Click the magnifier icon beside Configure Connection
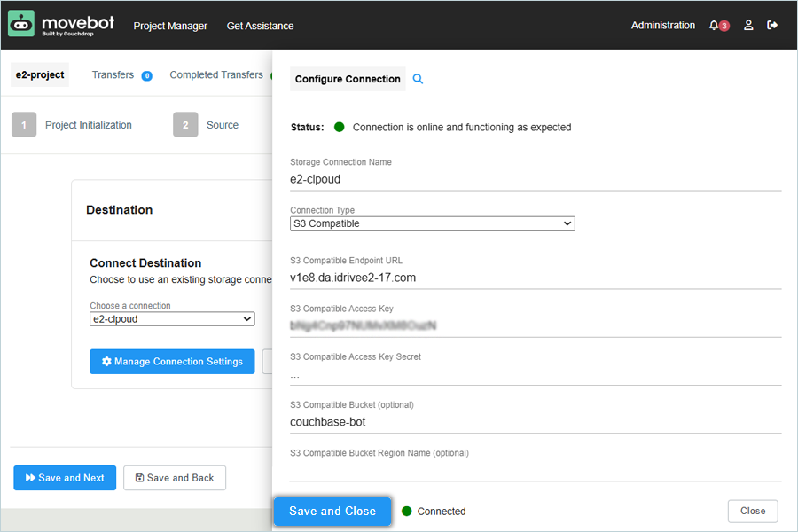Viewport: 798px width, 532px height. point(419,79)
